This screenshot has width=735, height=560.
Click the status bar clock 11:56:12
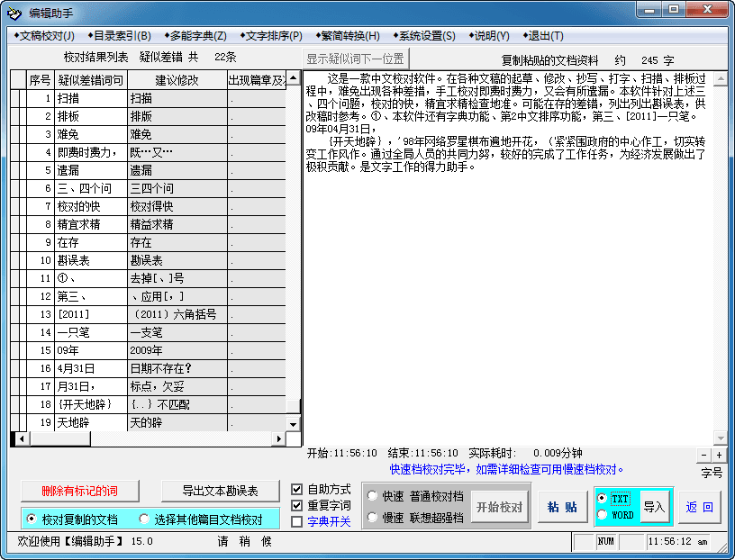pyautogui.click(x=678, y=541)
